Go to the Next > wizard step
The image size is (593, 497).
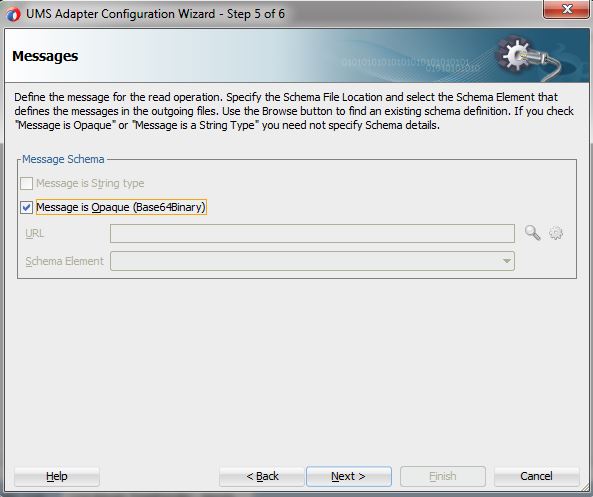tap(348, 476)
